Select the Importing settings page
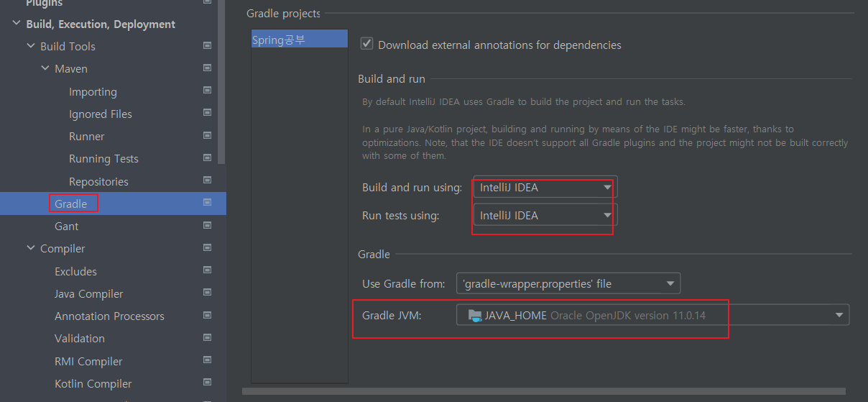 click(x=93, y=91)
